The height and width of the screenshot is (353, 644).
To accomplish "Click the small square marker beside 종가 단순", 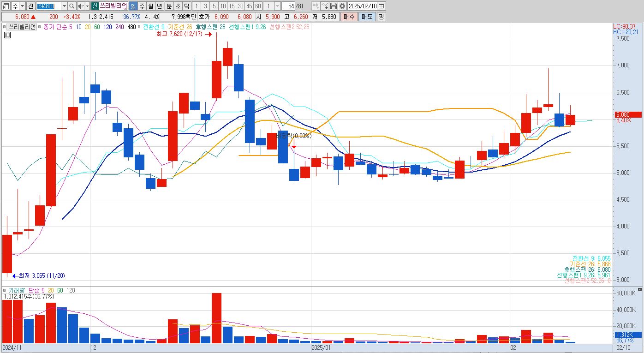I will 40,27.
